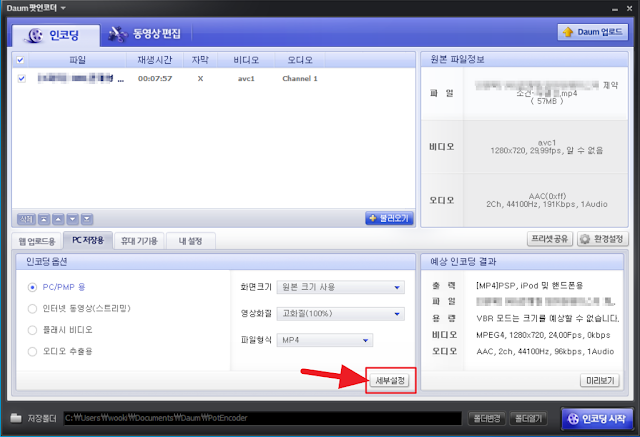Open the 인코딩 tab

point(56,35)
